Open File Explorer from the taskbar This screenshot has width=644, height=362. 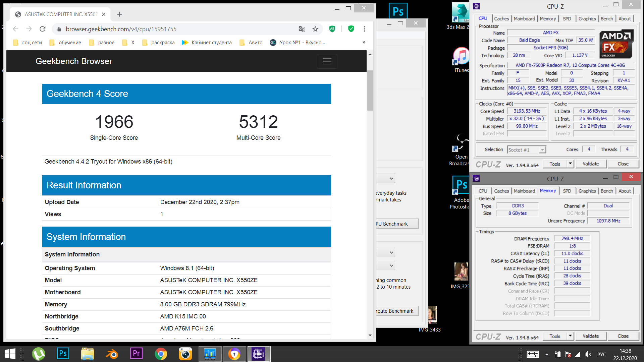click(x=88, y=354)
